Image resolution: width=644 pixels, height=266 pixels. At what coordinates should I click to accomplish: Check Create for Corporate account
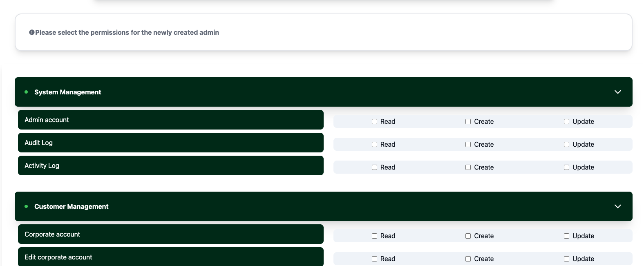click(468, 236)
